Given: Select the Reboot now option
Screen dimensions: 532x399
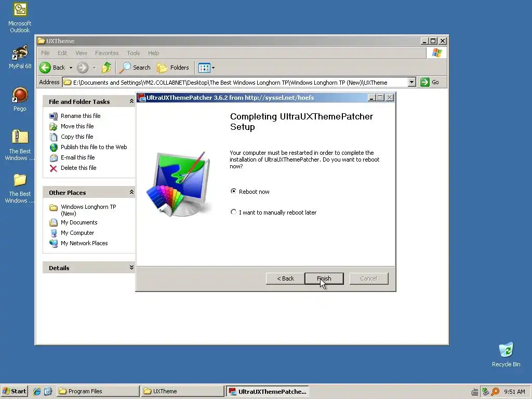Looking at the screenshot, I should pyautogui.click(x=233, y=191).
